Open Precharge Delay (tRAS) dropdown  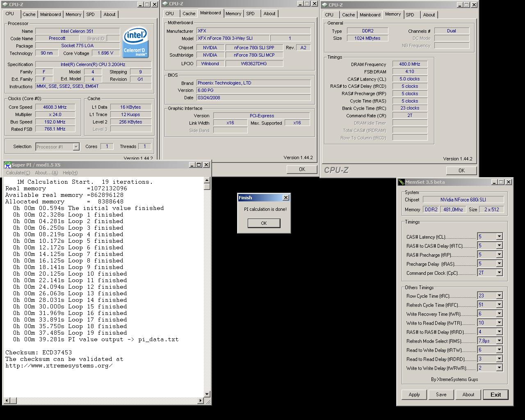point(499,264)
